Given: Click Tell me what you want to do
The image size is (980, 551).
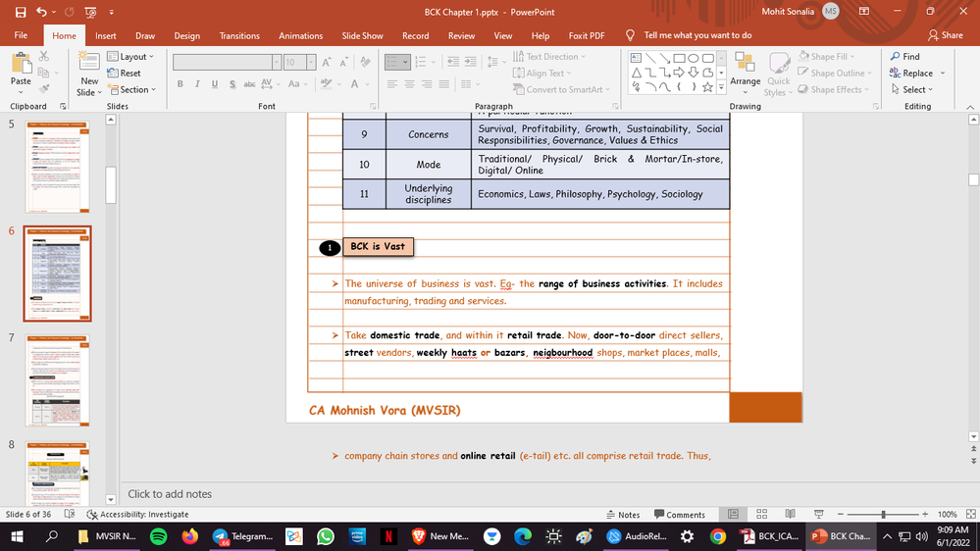Looking at the screenshot, I should pyautogui.click(x=697, y=35).
